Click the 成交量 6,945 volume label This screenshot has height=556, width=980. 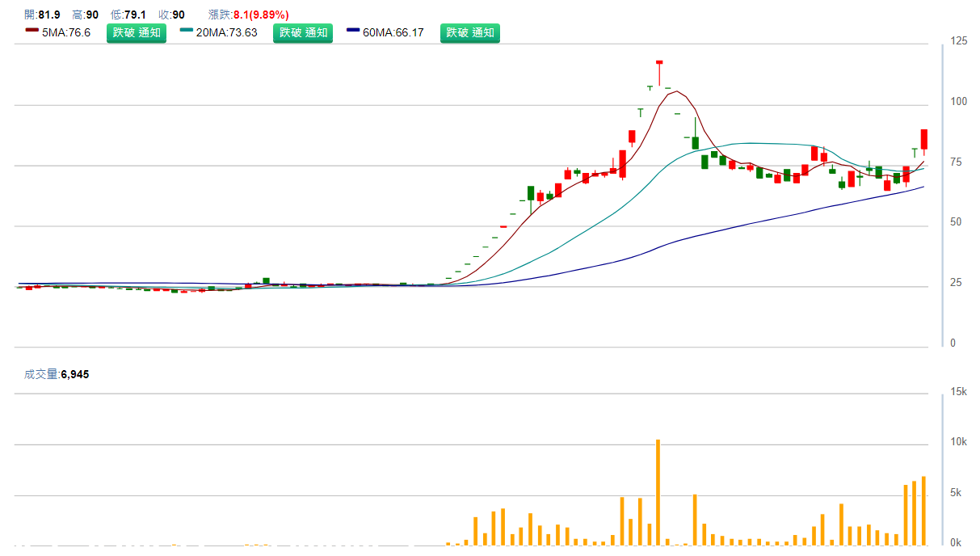click(x=57, y=374)
